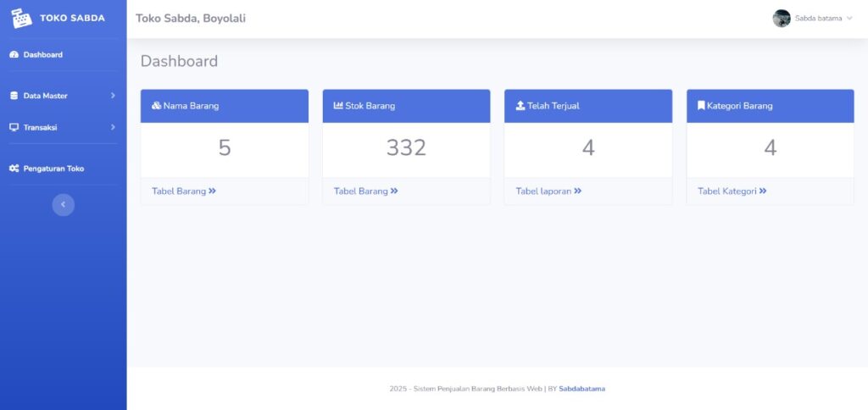Click the 'Toko Sabda, Boyolali' header text
868x410 pixels.
(191, 19)
